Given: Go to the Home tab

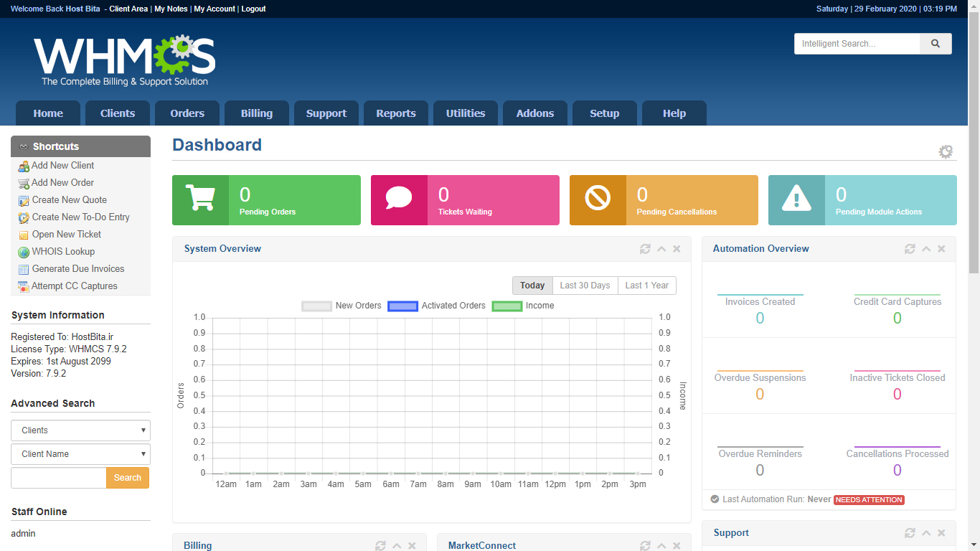Looking at the screenshot, I should (x=48, y=113).
